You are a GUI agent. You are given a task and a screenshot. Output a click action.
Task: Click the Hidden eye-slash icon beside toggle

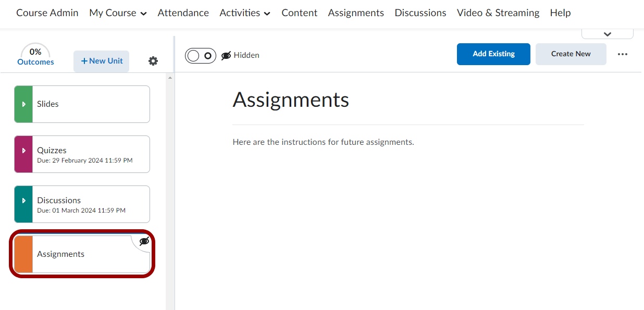[226, 56]
